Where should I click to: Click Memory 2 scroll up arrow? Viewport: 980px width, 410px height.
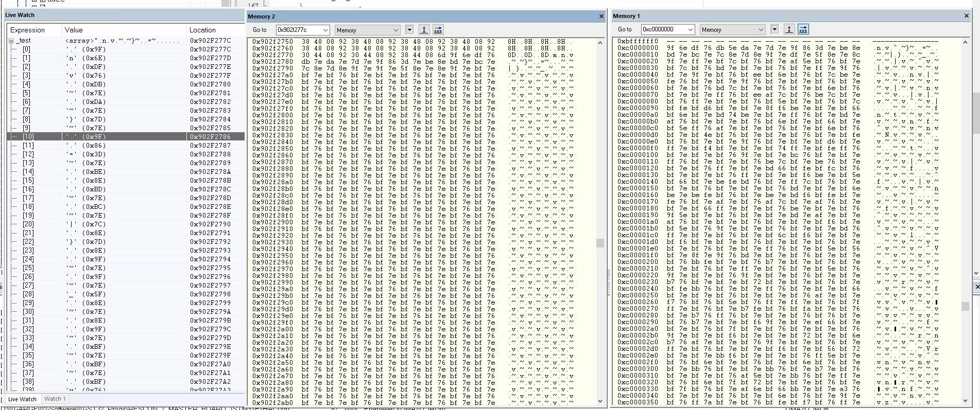(x=600, y=43)
